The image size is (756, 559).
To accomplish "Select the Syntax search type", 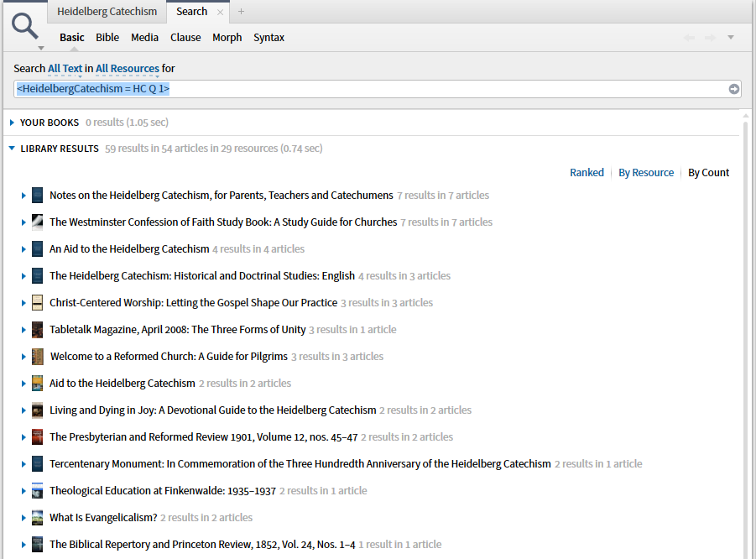I will click(x=269, y=38).
